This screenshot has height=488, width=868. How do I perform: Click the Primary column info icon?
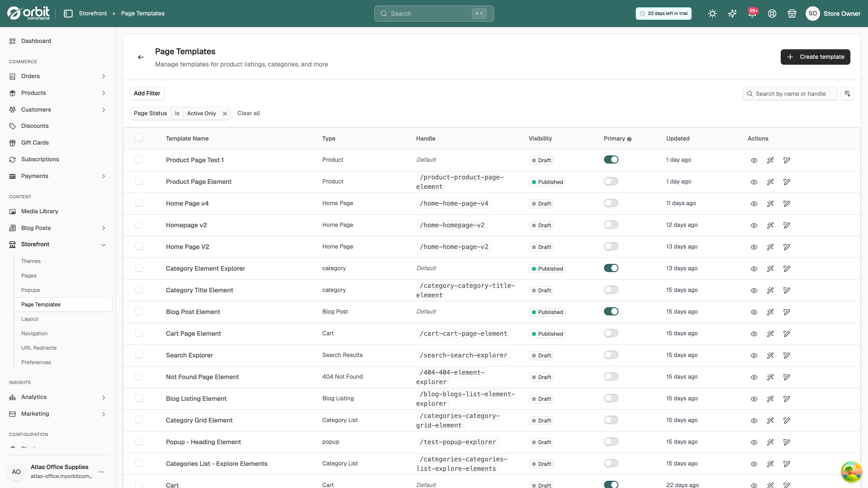tap(629, 139)
